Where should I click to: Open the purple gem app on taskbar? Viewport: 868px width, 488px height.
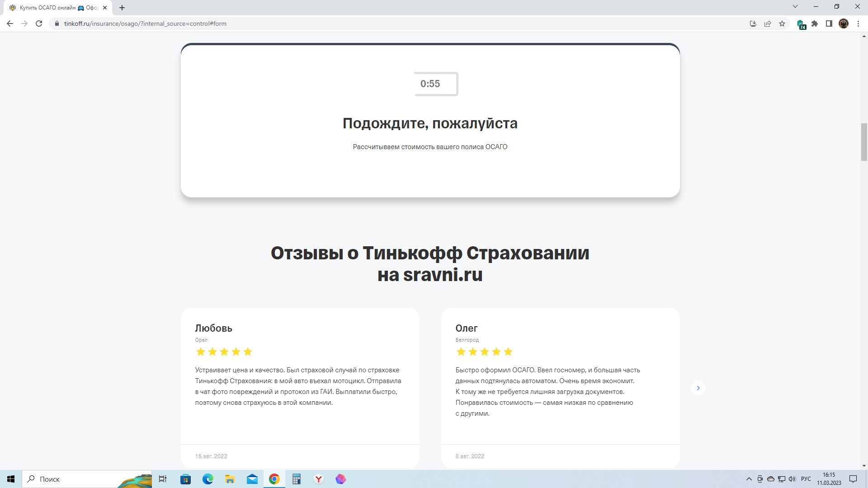coord(341,479)
